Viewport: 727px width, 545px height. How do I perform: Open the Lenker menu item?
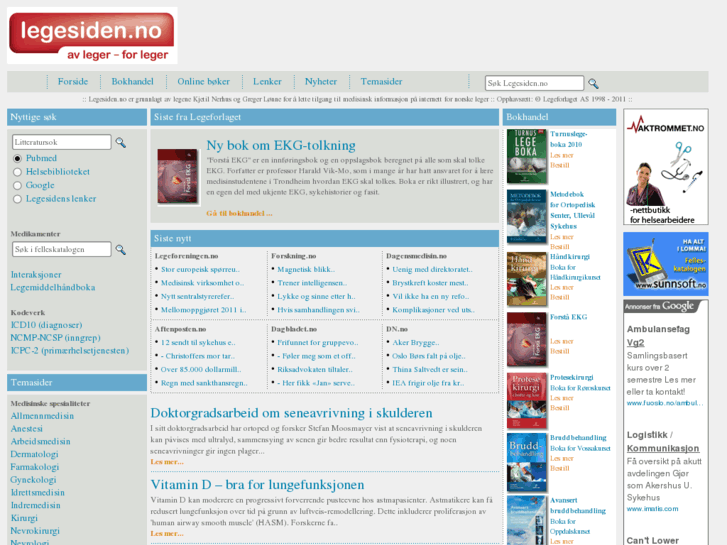point(267,82)
